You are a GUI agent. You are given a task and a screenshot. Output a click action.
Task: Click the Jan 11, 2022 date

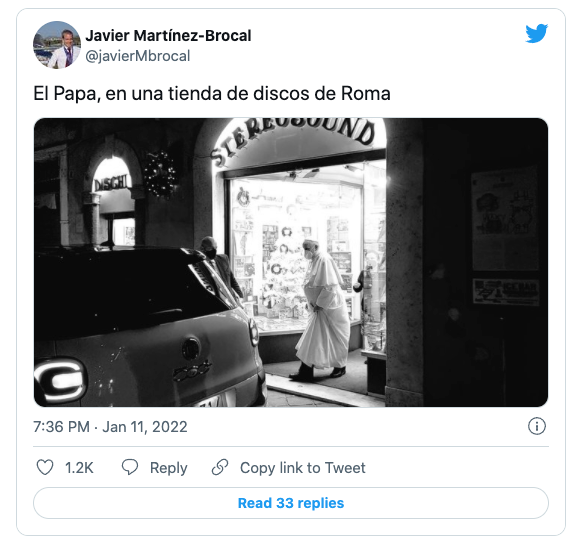pos(145,427)
